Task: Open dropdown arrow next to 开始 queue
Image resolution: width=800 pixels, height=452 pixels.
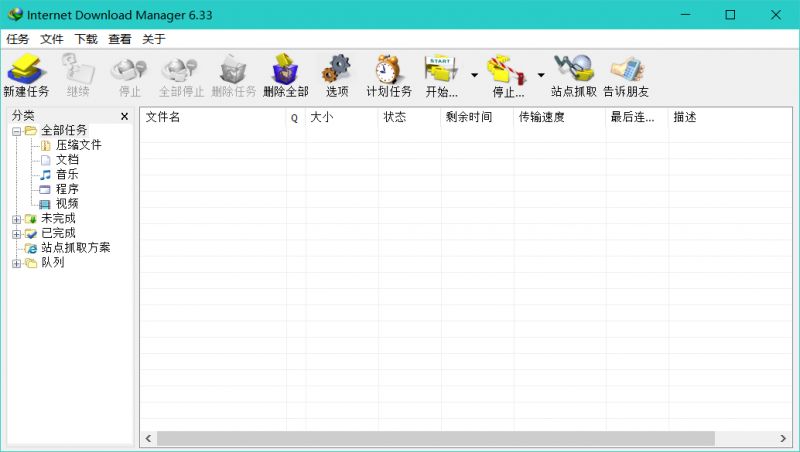Action: tap(474, 75)
